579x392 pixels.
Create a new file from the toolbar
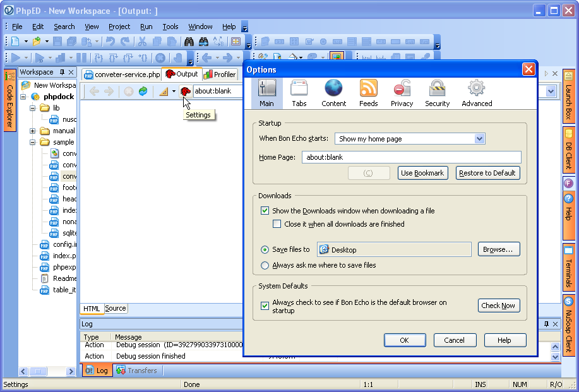click(x=15, y=41)
